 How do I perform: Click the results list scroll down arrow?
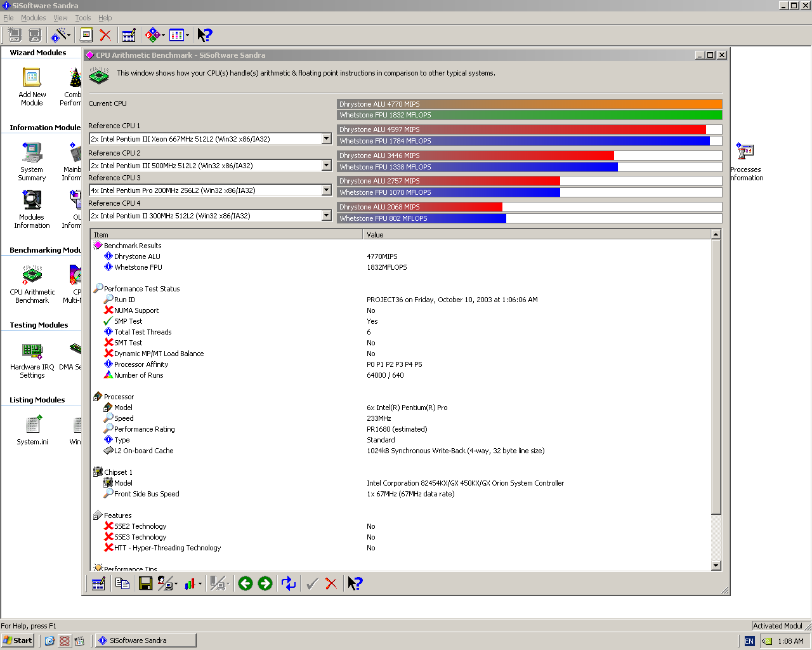click(716, 566)
